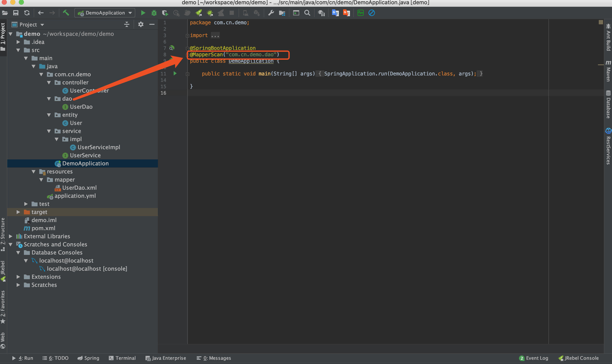The height and width of the screenshot is (364, 612).
Task: Open the Terminal tool window tab
Action: tap(122, 358)
